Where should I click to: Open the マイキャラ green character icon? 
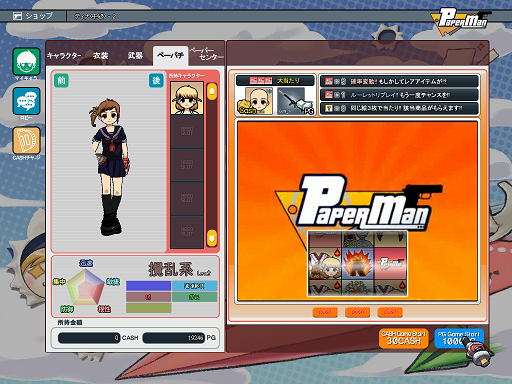27,62
